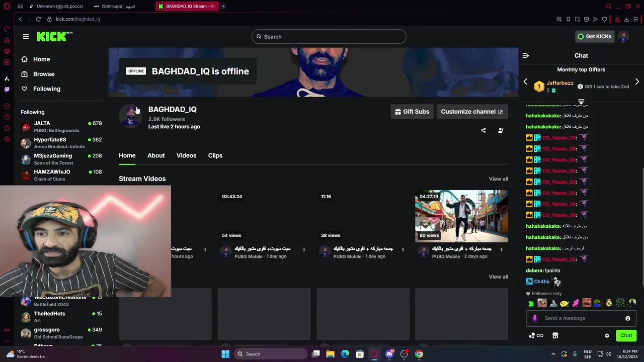
Task: Open options menu for 80 views video
Action: click(x=502, y=249)
